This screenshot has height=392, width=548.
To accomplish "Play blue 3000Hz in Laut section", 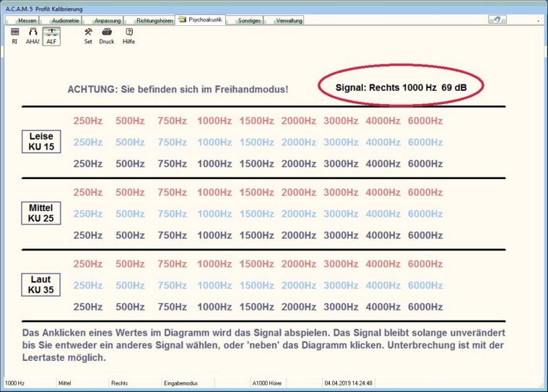I will [341, 285].
